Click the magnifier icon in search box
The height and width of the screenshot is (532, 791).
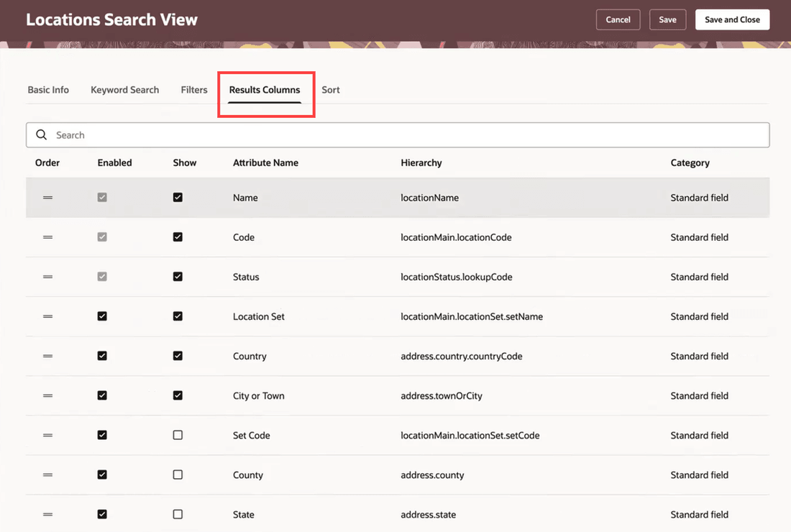(42, 134)
